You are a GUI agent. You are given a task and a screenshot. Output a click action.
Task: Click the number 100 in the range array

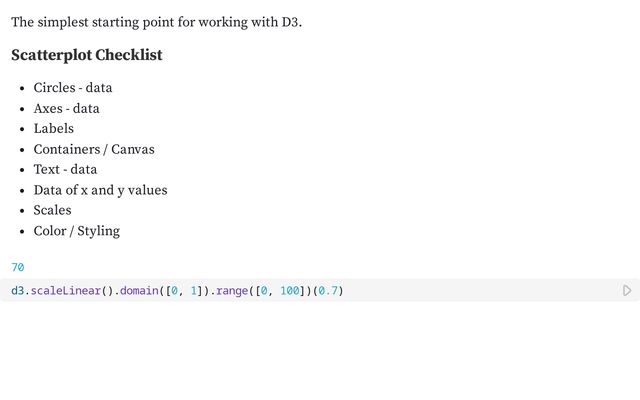(x=290, y=291)
